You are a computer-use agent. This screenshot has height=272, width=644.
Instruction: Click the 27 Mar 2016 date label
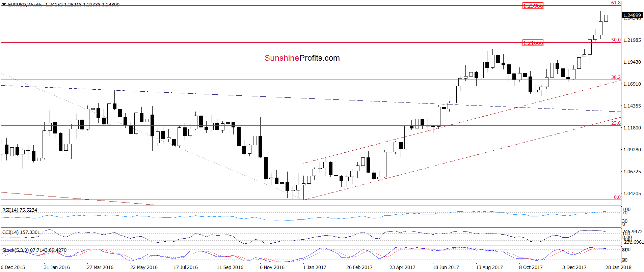pyautogui.click(x=100, y=267)
